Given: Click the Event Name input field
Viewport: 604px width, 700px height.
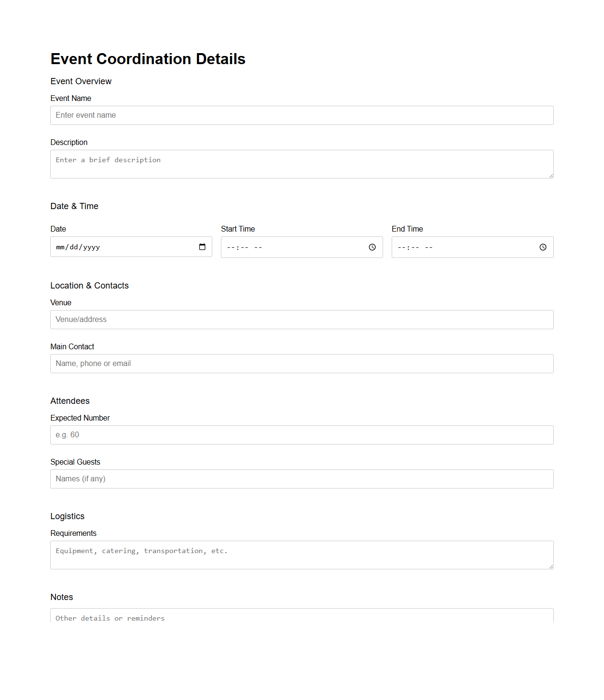Looking at the screenshot, I should [x=301, y=115].
